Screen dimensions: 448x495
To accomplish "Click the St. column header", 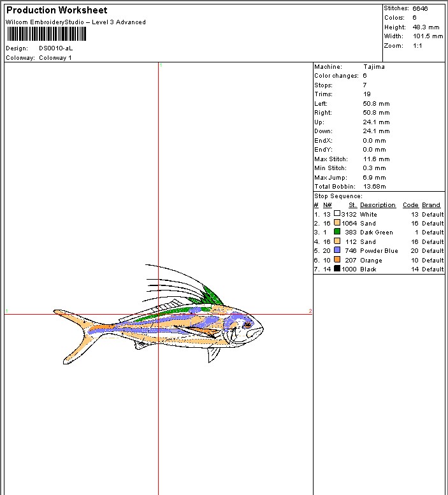I will pos(352,205).
